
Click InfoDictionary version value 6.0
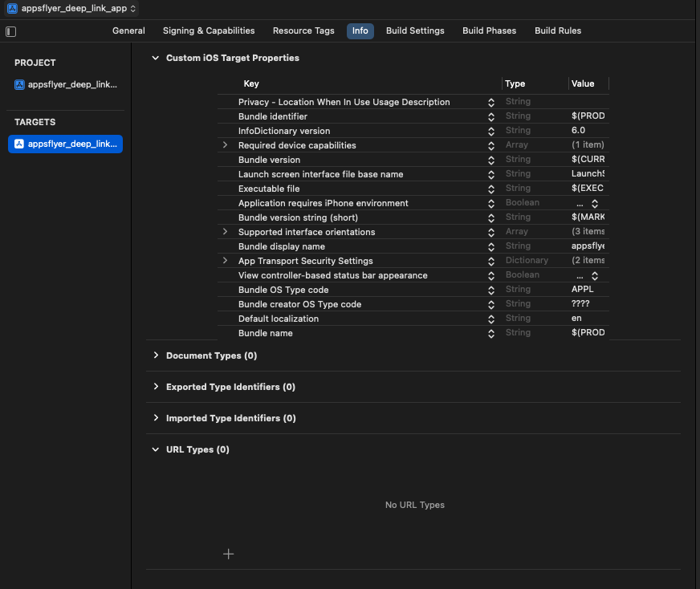point(578,130)
